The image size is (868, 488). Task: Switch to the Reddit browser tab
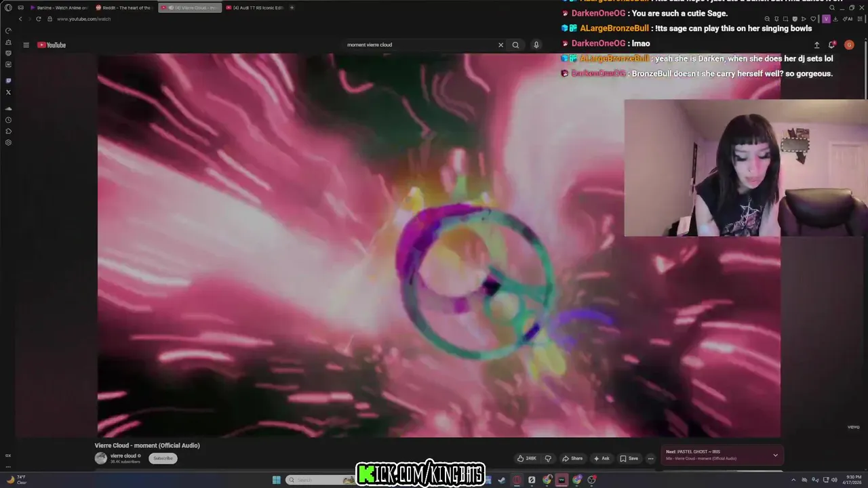[124, 7]
